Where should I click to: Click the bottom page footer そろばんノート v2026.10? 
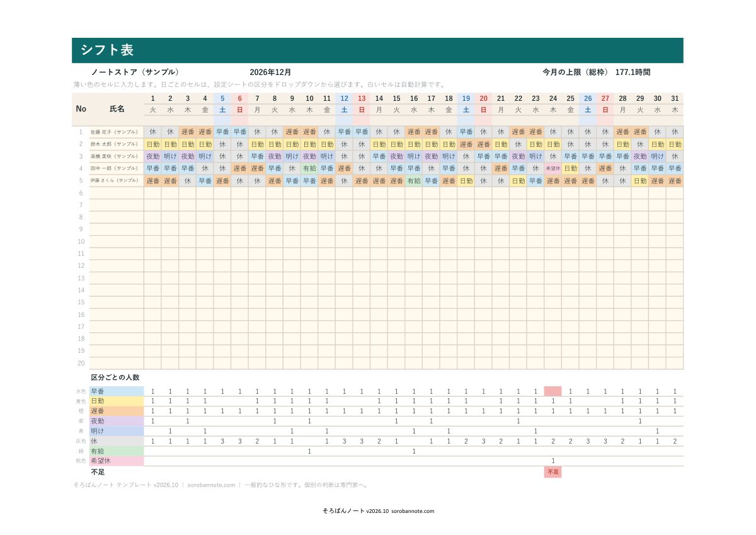(378, 511)
